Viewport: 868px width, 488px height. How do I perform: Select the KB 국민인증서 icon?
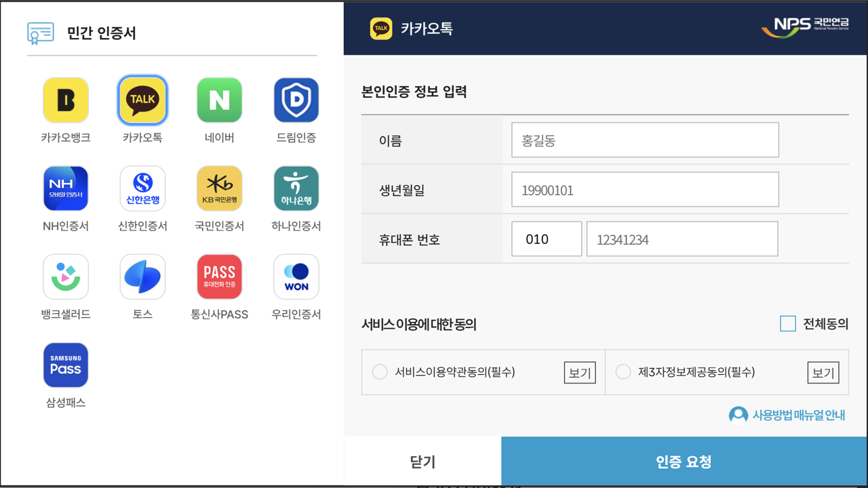pos(219,188)
